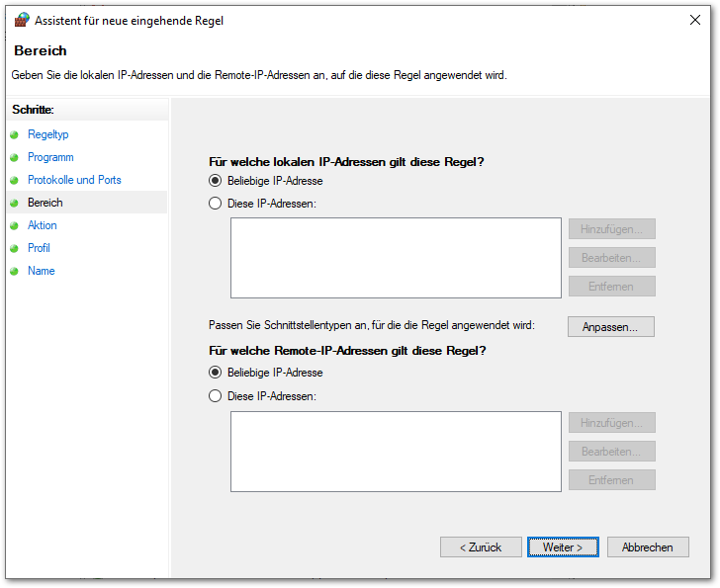The width and height of the screenshot is (720, 588).
Task: Click the green bullet beside Regeltyp
Action: (x=15, y=134)
